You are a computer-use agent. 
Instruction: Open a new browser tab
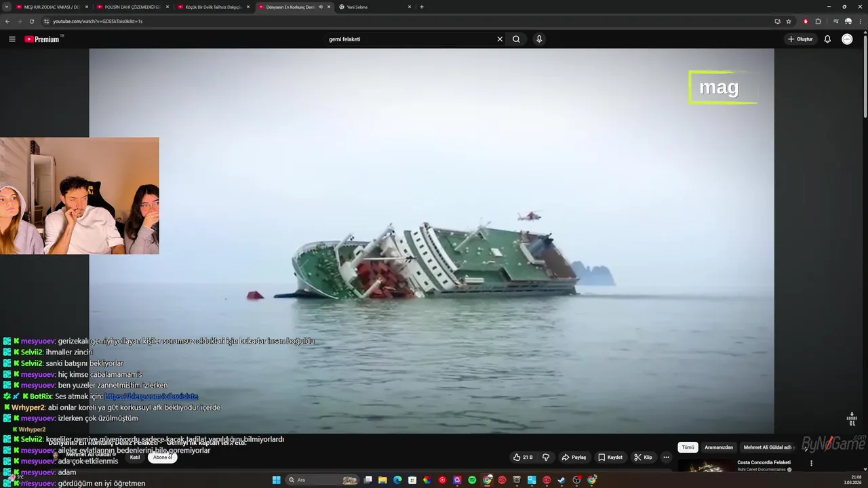[422, 7]
